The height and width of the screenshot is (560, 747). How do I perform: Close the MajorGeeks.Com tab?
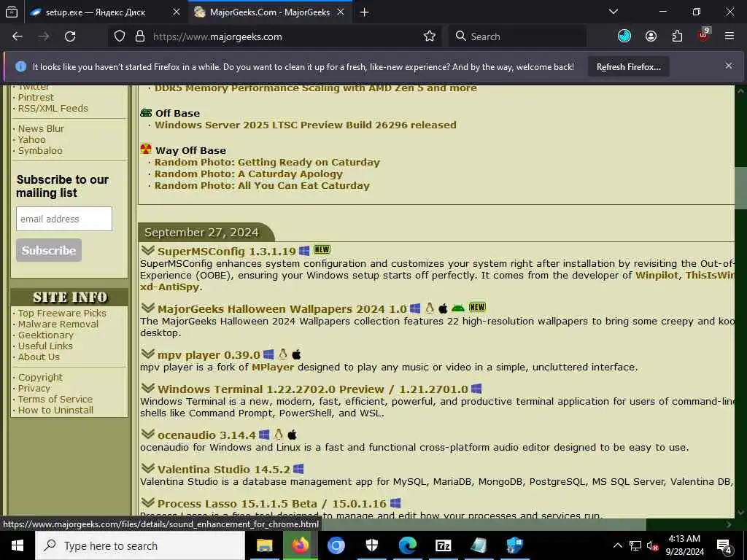tap(341, 12)
